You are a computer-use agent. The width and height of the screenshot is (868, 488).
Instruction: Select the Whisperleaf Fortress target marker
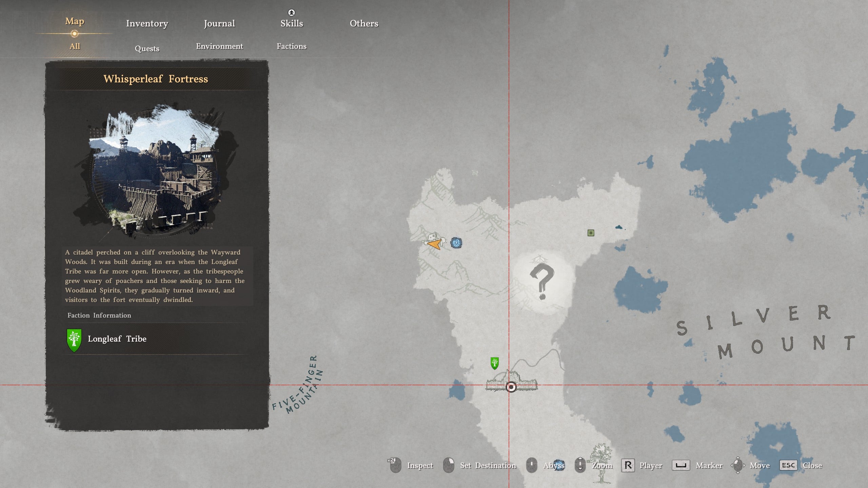tap(511, 387)
